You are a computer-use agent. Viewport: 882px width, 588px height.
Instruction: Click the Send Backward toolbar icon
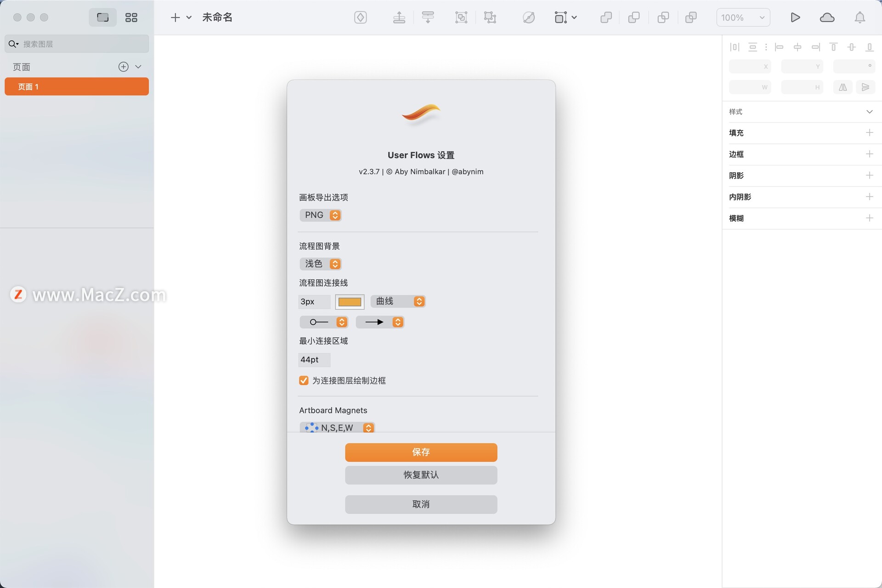coord(428,17)
